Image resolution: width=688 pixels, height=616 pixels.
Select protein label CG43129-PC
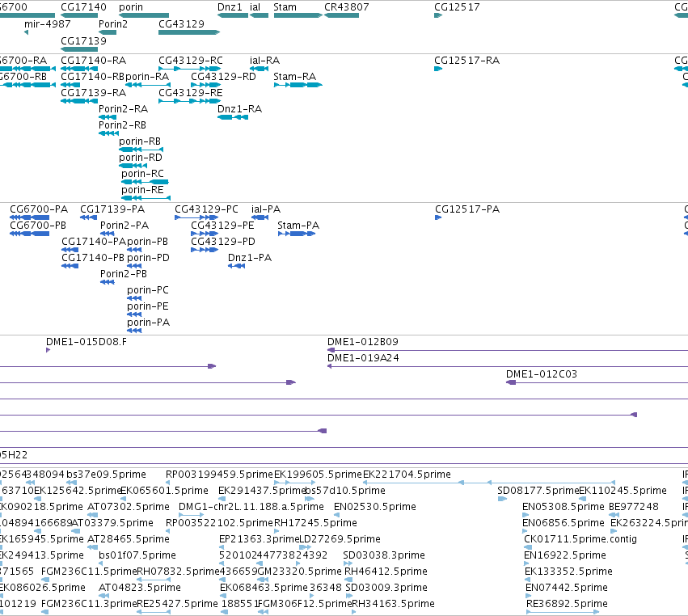[207, 209]
